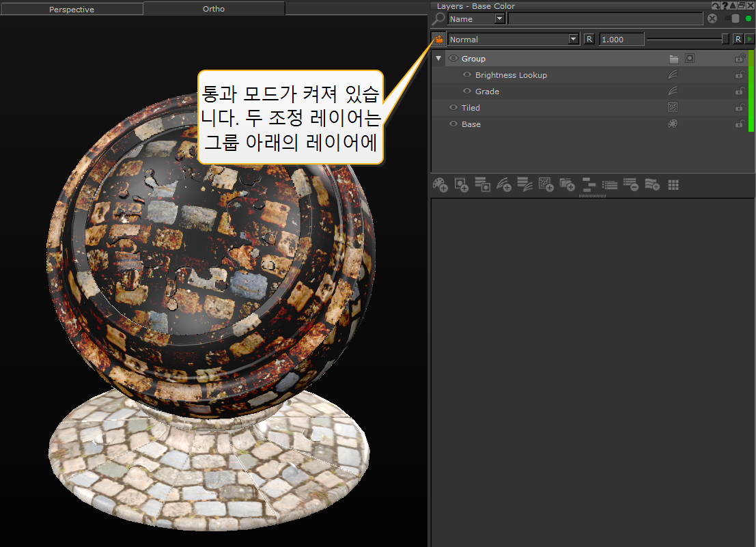The height and width of the screenshot is (547, 756).
Task: Add a new paint layer
Action: (x=440, y=184)
